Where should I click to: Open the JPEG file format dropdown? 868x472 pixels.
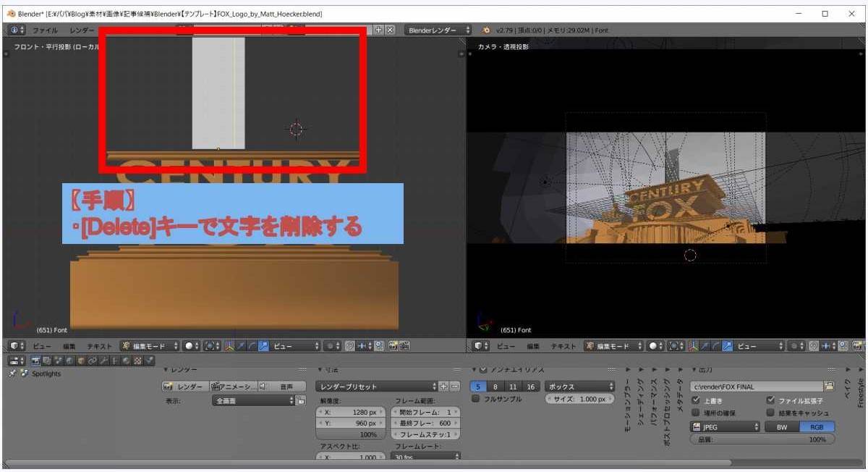click(726, 427)
